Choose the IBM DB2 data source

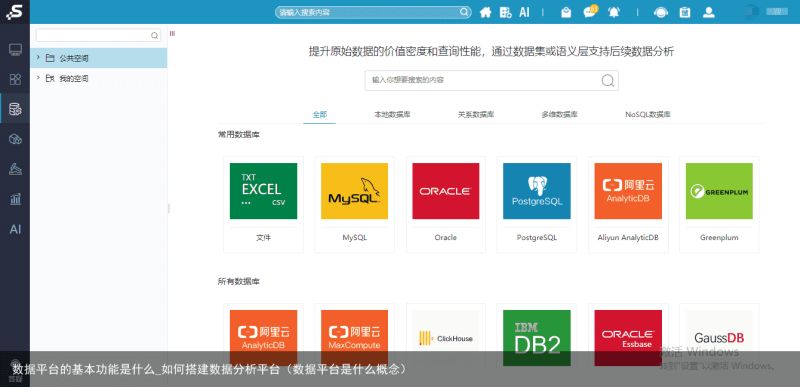click(537, 338)
